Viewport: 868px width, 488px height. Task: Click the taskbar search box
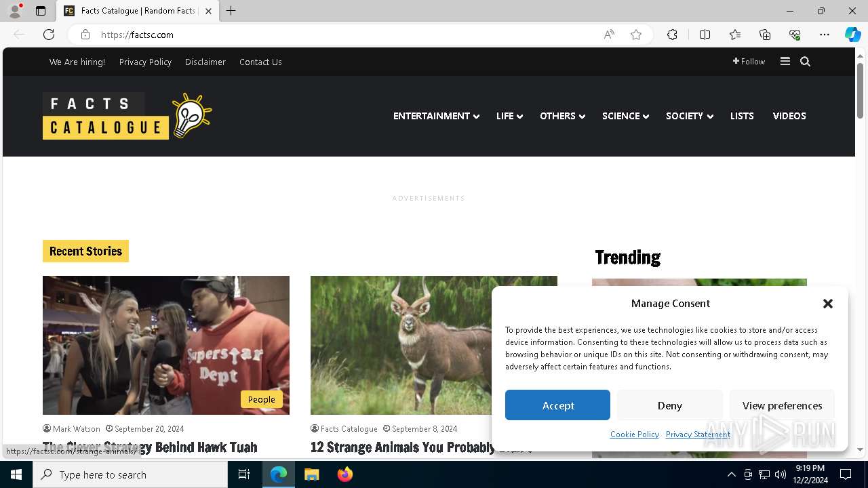pos(130,474)
